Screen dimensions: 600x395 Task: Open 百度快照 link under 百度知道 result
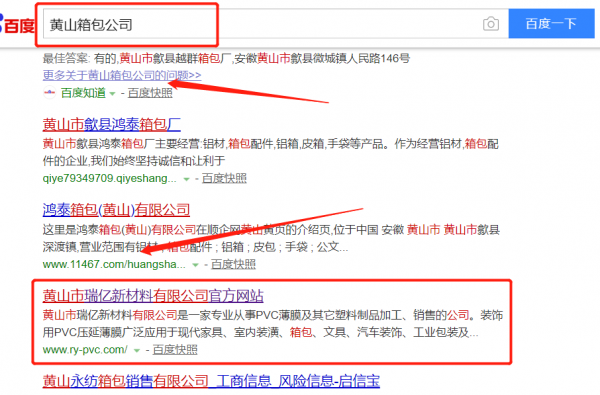point(150,93)
